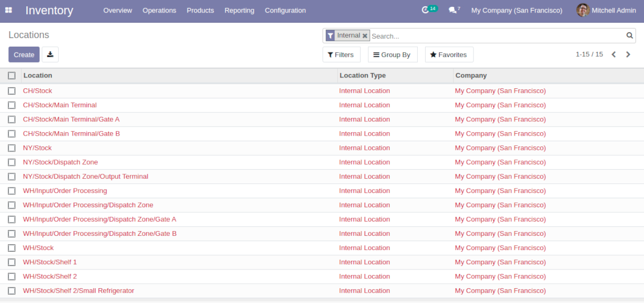Go to previous page with left arrow

point(614,55)
